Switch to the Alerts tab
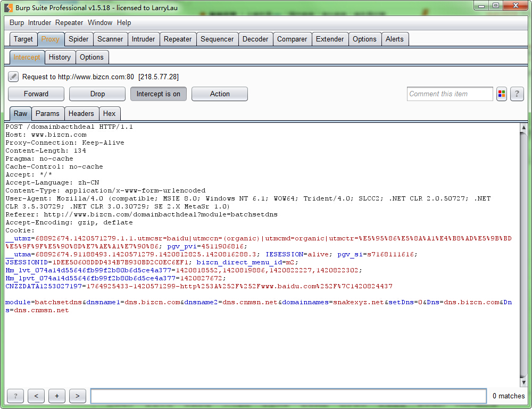The width and height of the screenshot is (532, 409). 395,39
